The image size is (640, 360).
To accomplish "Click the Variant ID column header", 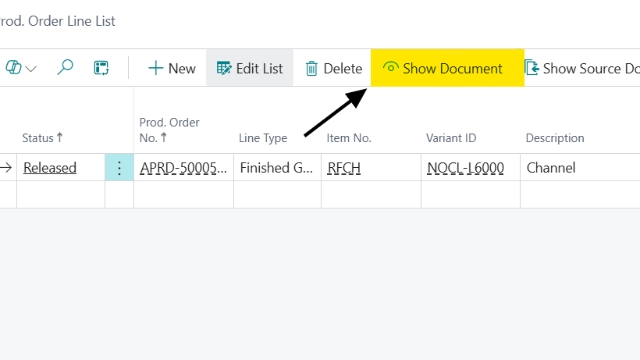I will [x=451, y=138].
